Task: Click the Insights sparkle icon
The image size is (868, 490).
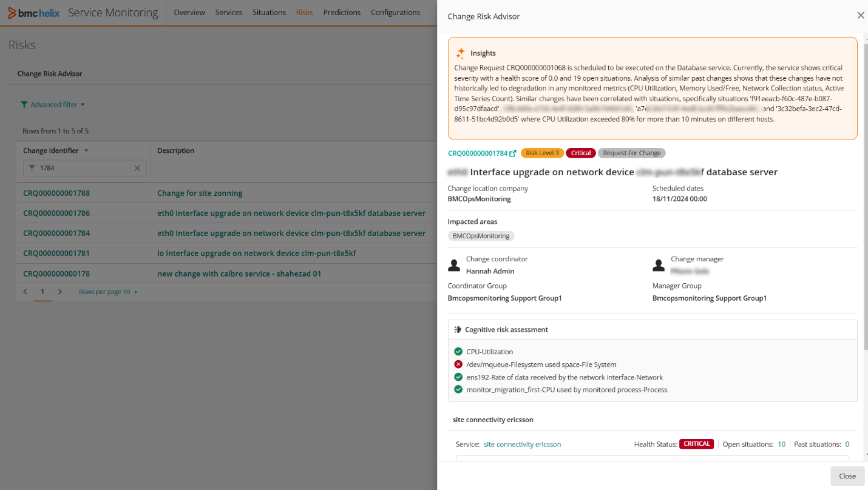Action: 461,53
